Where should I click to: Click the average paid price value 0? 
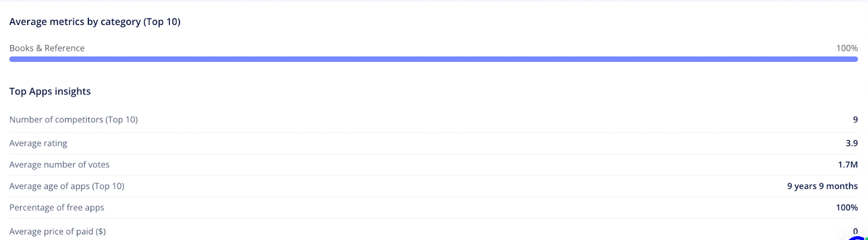point(855,231)
